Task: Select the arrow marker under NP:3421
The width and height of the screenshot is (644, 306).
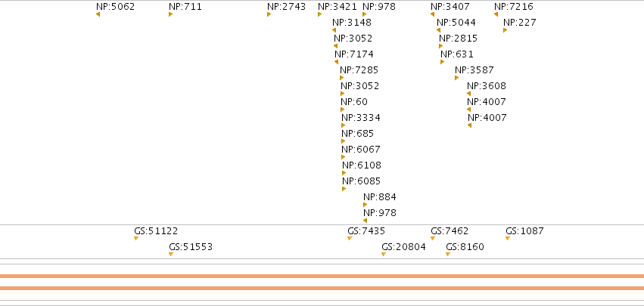Action: pos(319,14)
